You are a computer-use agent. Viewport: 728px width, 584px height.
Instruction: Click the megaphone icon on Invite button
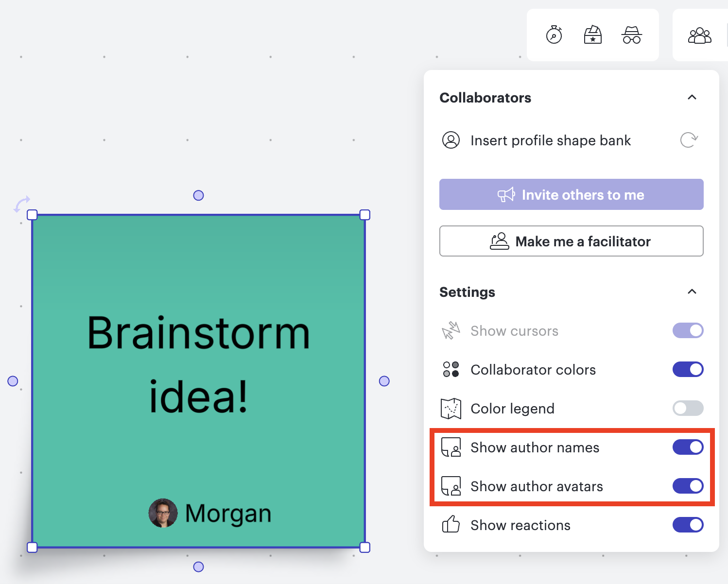pyautogui.click(x=506, y=195)
